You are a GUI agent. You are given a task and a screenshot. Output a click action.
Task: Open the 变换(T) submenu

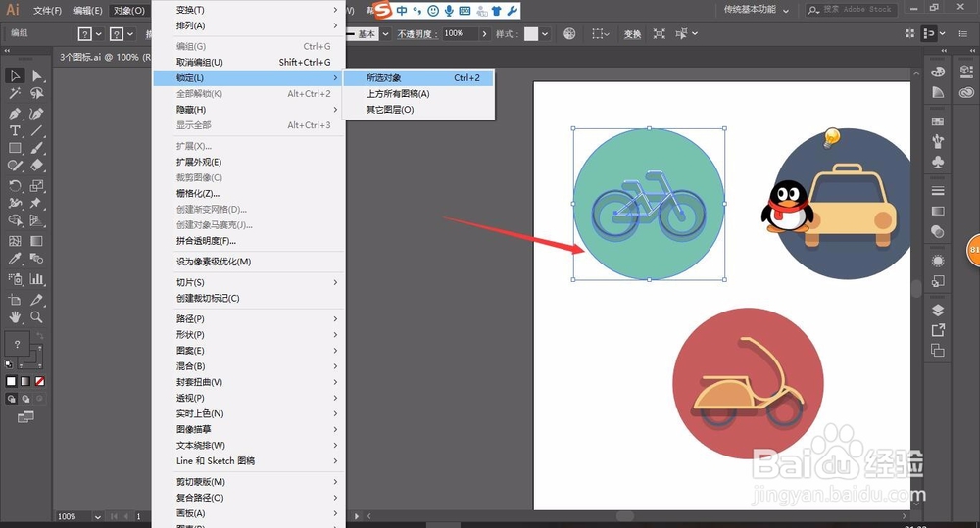click(249, 10)
